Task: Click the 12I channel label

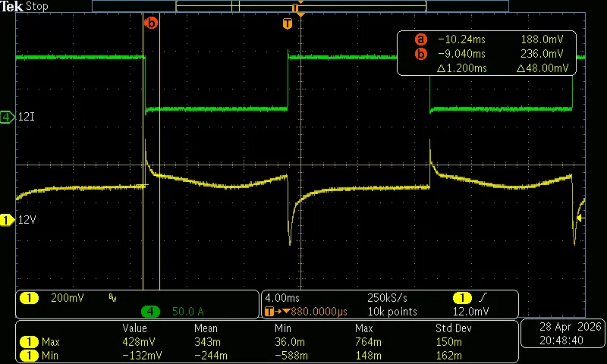Action: pos(27,117)
